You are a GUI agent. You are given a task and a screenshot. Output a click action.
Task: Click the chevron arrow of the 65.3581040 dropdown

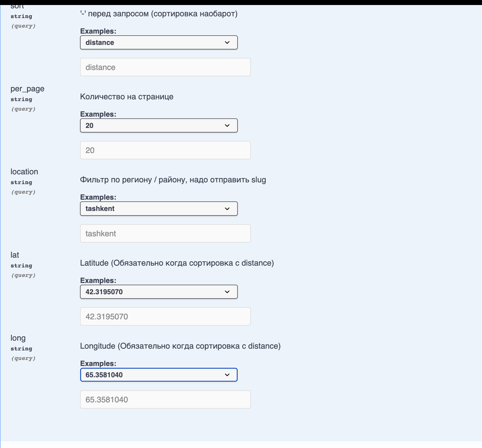(227, 375)
